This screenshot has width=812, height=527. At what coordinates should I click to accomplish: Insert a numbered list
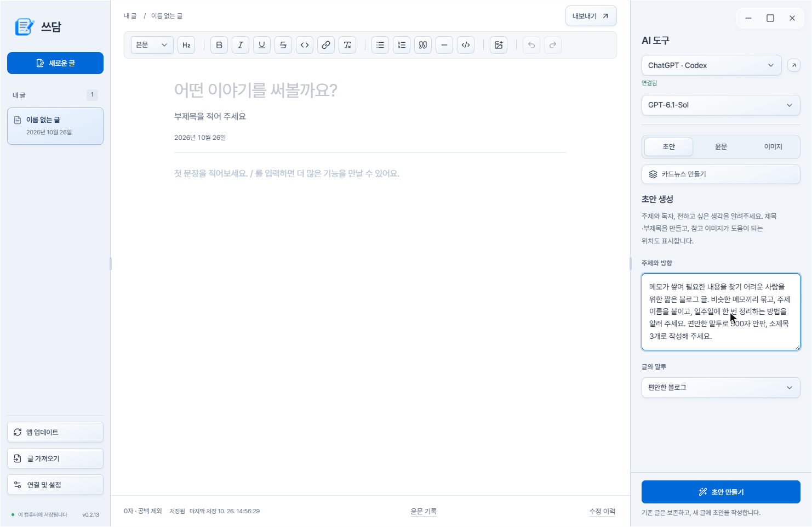click(402, 45)
